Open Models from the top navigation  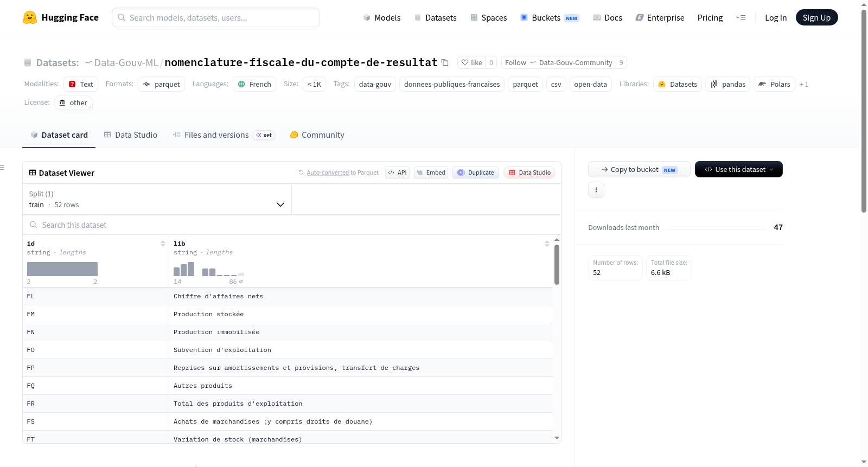(382, 17)
